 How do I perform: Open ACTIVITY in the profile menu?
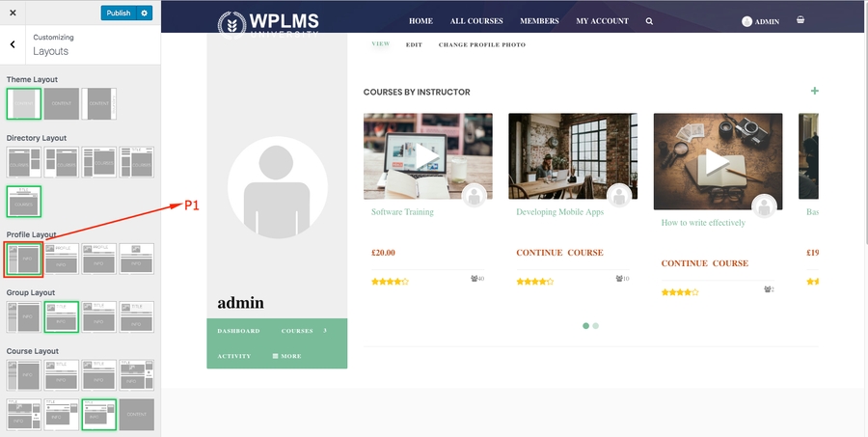coord(234,356)
